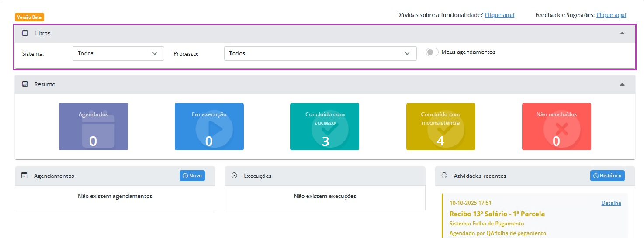The height and width of the screenshot is (238, 644).
Task: Open the Não concluídos summary card
Action: [x=557, y=127]
